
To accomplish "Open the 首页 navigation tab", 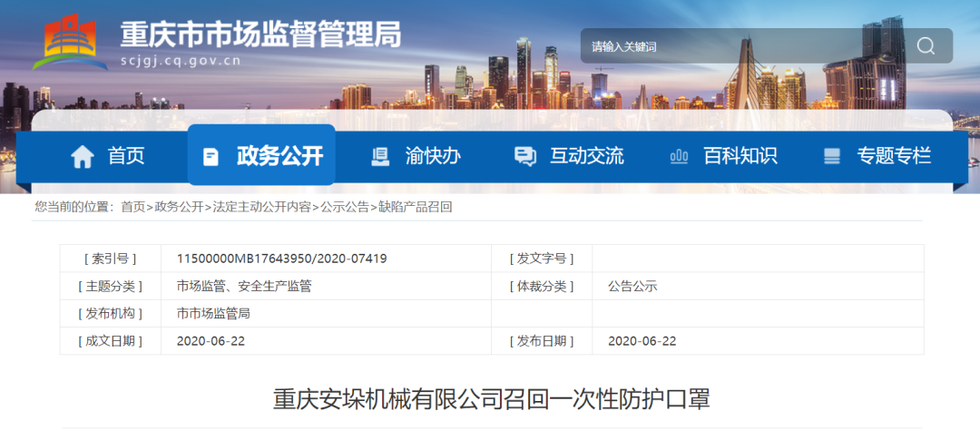I will pos(126,156).
